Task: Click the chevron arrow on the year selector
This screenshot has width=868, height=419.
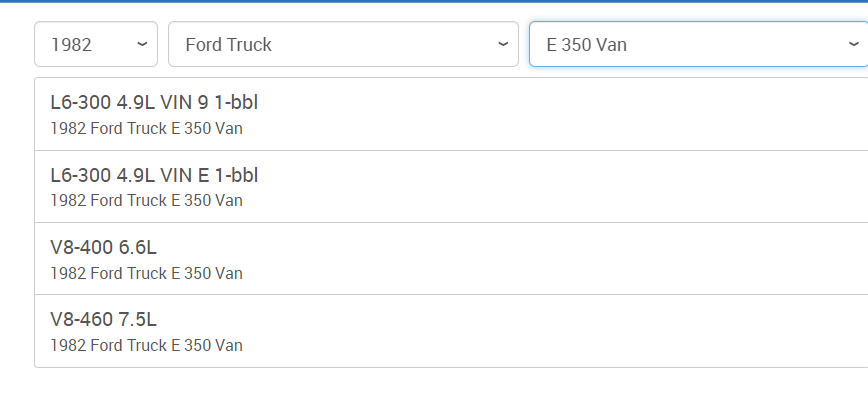Action: (141, 45)
